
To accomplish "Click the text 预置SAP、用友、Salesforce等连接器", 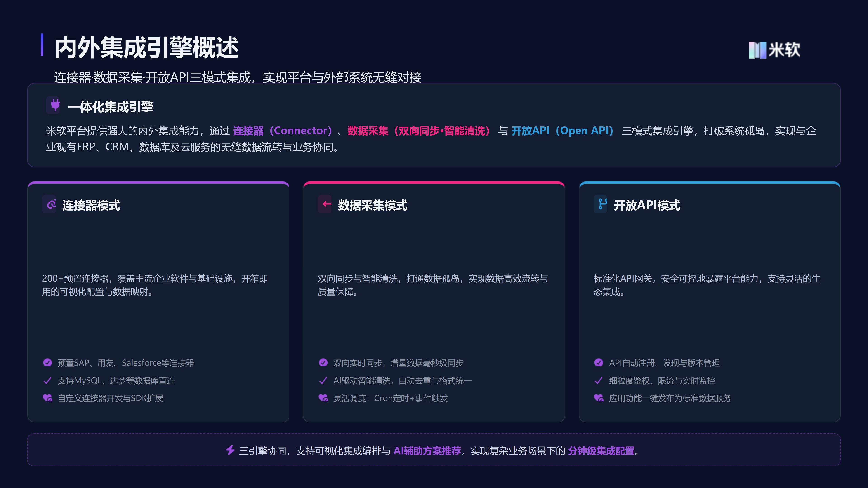I will (126, 363).
